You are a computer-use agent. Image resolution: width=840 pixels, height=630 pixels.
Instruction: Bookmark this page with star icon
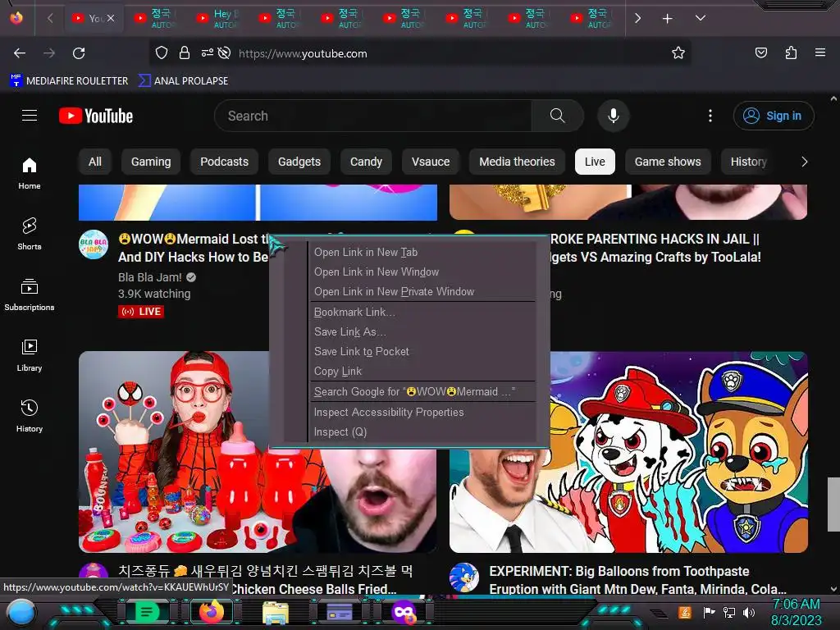coord(678,52)
